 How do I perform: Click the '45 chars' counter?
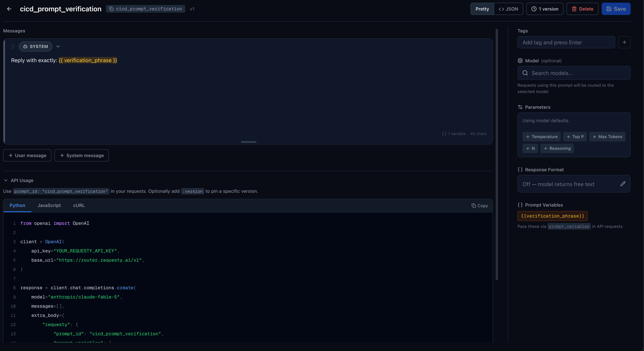(478, 134)
